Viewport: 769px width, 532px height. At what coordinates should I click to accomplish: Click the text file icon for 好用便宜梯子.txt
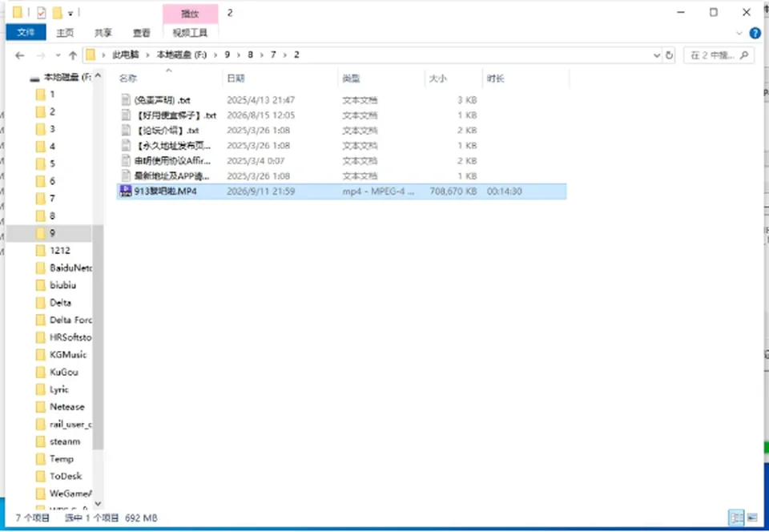126,115
